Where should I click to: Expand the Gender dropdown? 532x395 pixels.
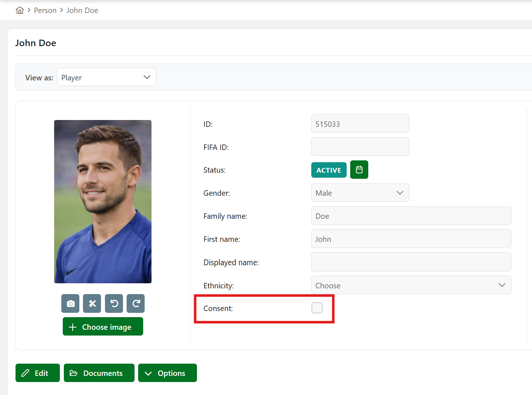(x=360, y=193)
